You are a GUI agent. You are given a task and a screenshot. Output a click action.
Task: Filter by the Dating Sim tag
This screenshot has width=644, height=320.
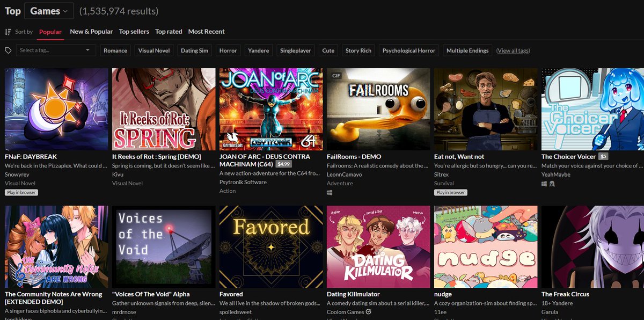coord(194,50)
